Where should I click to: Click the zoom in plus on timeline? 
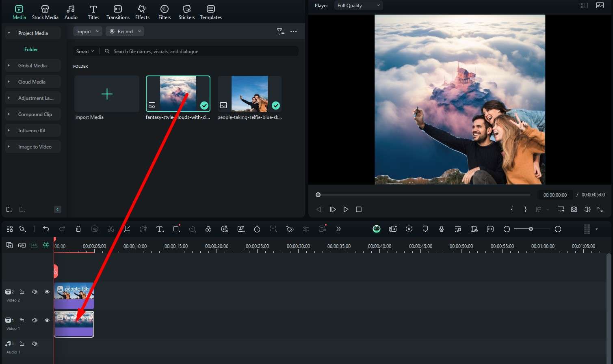coord(558,229)
